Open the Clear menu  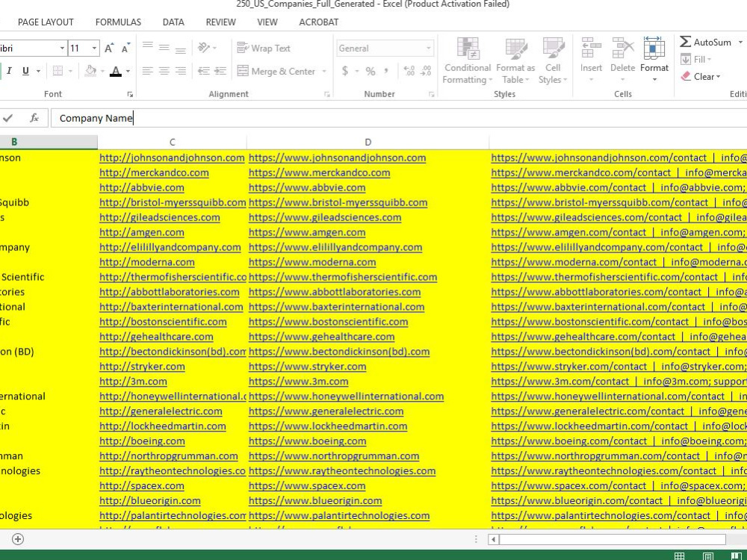coord(701,77)
